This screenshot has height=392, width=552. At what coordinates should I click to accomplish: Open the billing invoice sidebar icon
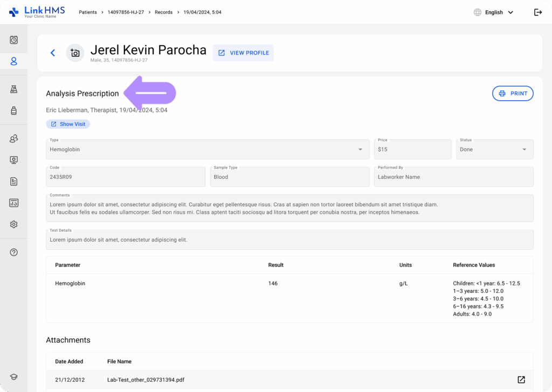[x=13, y=181]
